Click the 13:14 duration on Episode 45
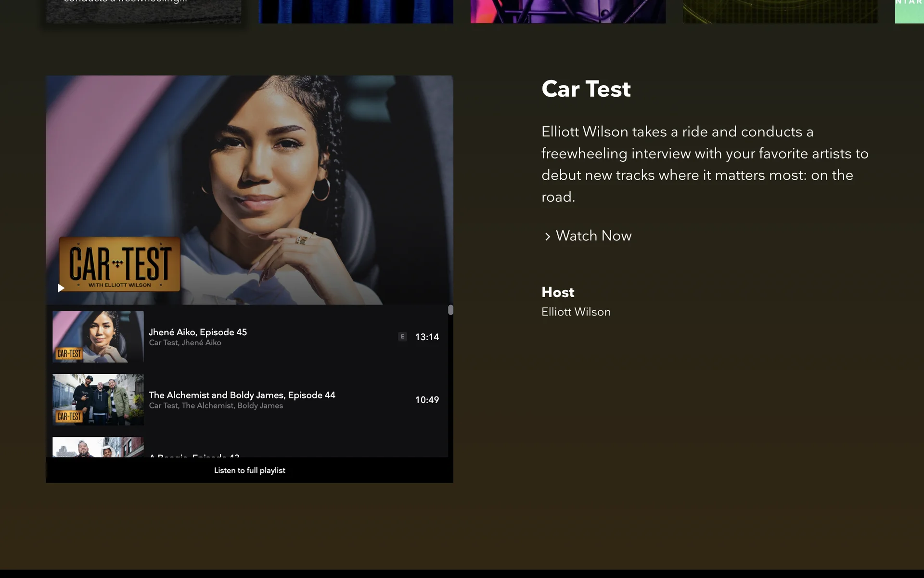 [x=427, y=337]
